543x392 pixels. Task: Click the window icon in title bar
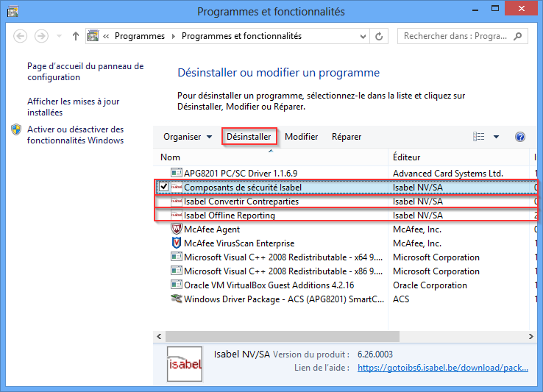13,12
